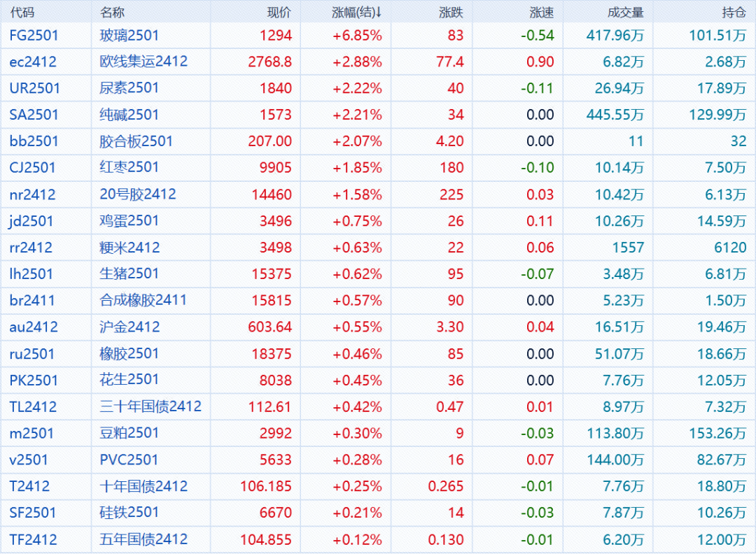Select 橡胶2501 name link
756x554 pixels.
129,354
